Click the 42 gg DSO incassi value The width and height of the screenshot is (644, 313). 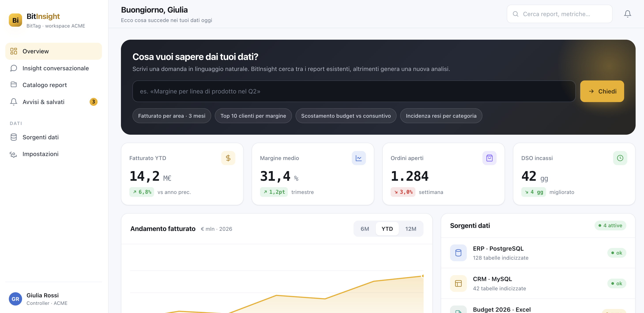[x=535, y=176]
